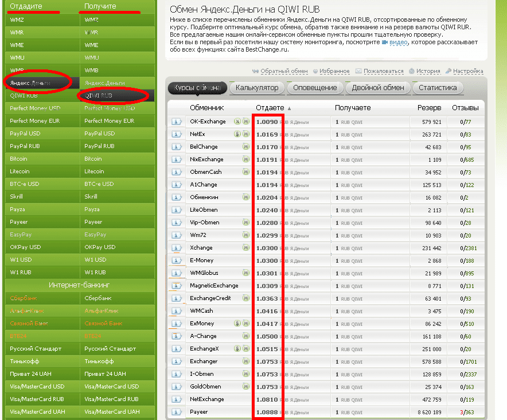
Task: Open info icon for Payeer exchanger
Action: pos(177,412)
